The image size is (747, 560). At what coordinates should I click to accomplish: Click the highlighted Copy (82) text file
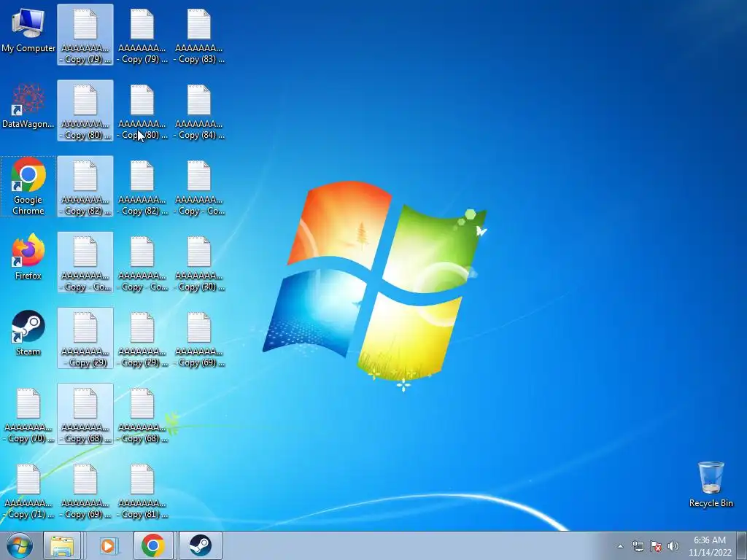85,186
